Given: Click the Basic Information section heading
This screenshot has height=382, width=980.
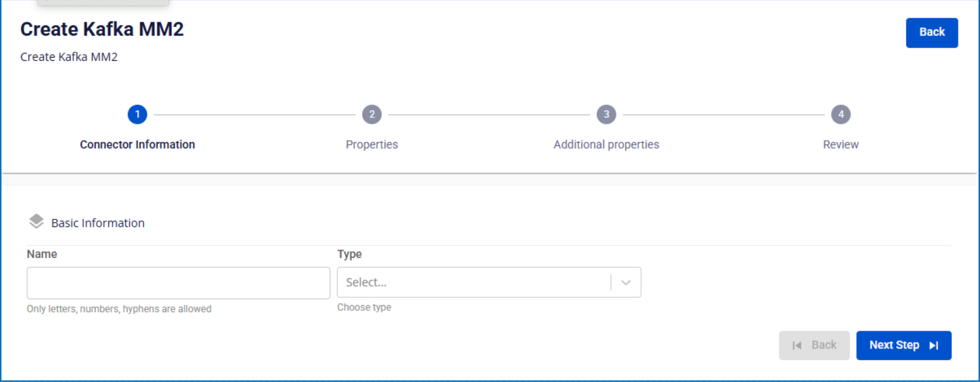Looking at the screenshot, I should click(x=98, y=223).
